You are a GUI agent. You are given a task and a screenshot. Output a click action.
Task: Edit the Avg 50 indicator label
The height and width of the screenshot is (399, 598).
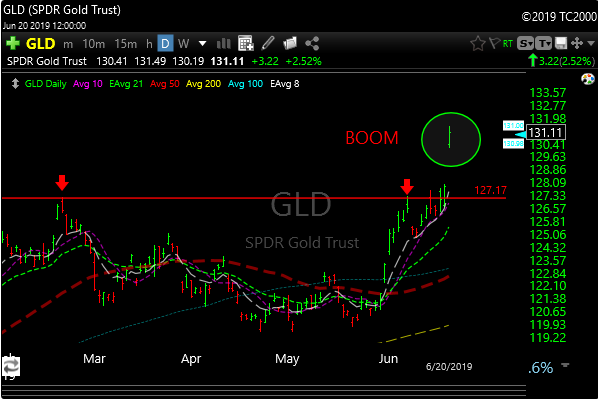click(164, 84)
